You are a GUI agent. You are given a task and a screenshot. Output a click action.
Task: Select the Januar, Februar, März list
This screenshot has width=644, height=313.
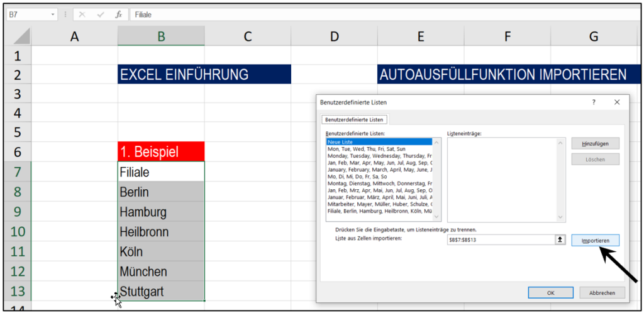tap(379, 197)
